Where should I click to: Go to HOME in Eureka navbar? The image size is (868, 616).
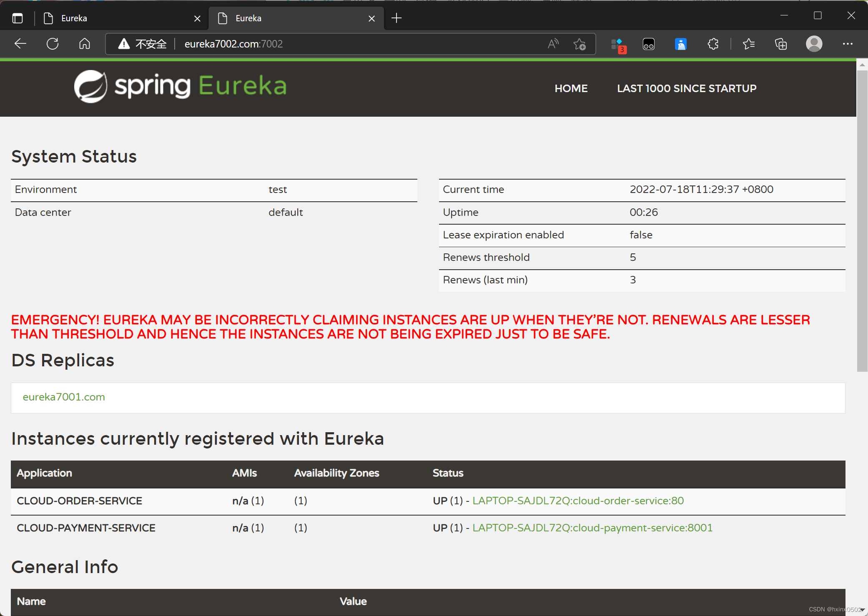coord(571,88)
